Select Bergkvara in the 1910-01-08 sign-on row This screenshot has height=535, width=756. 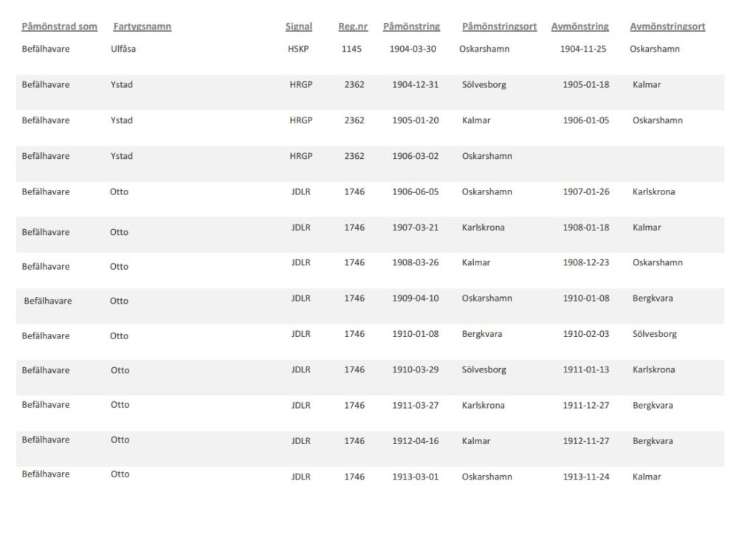[x=482, y=334]
